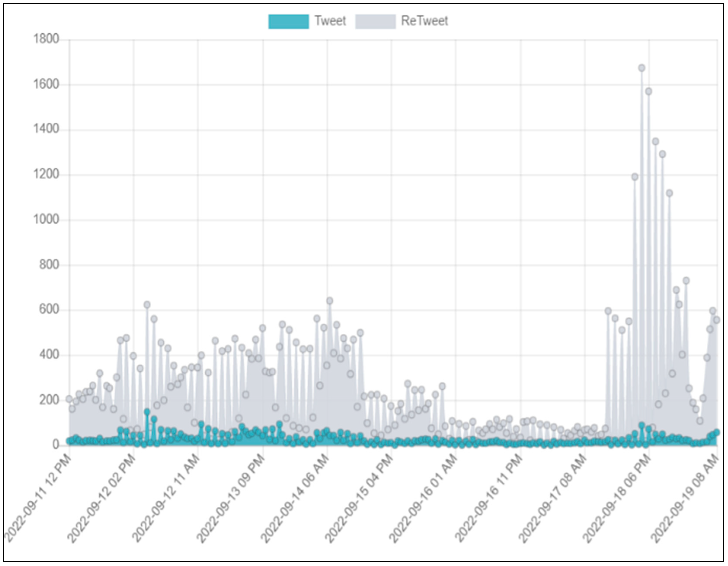Hide the ReTweet series via legend label
728x566 pixels.
pos(424,21)
